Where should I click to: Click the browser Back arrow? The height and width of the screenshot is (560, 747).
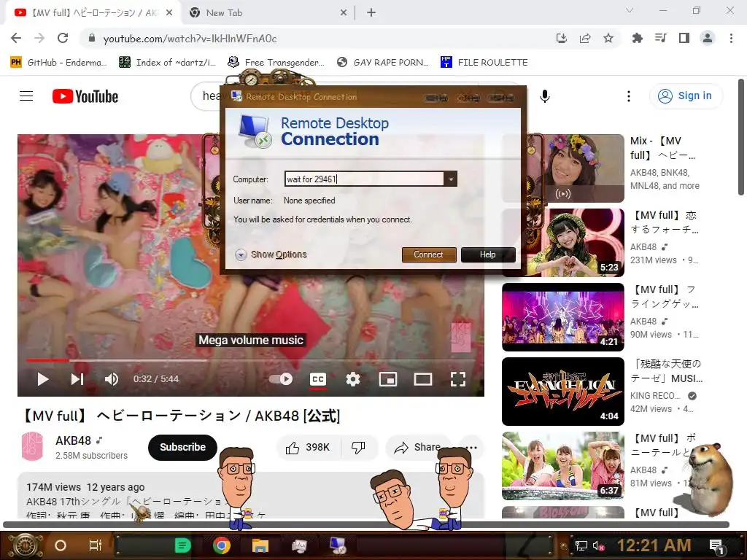pos(16,38)
